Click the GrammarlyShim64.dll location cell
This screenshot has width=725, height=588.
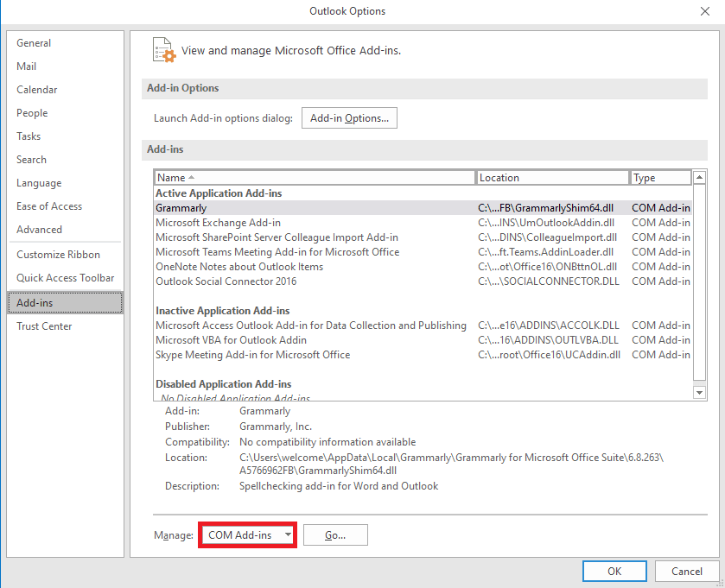(x=545, y=208)
